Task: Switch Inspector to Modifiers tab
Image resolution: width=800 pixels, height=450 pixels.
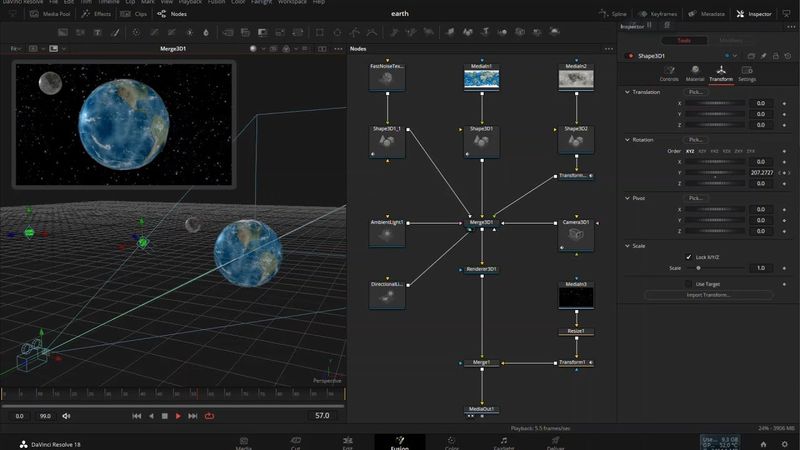Action: click(731, 40)
